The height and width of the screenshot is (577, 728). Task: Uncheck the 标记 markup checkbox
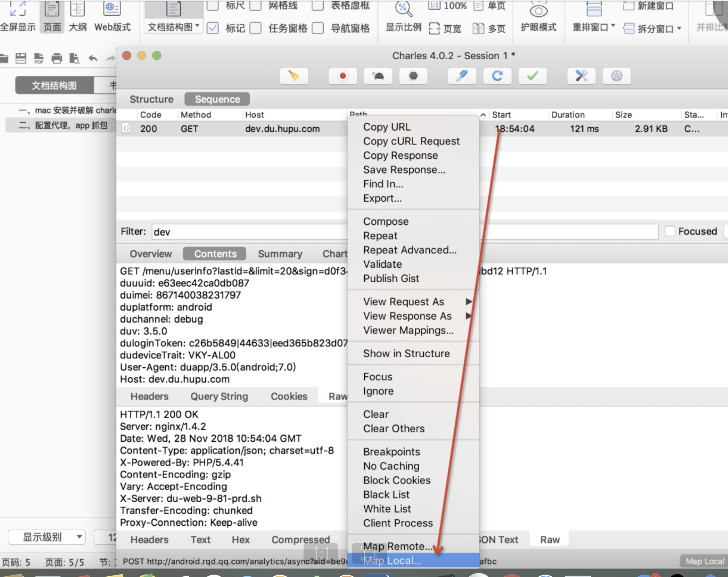(213, 28)
